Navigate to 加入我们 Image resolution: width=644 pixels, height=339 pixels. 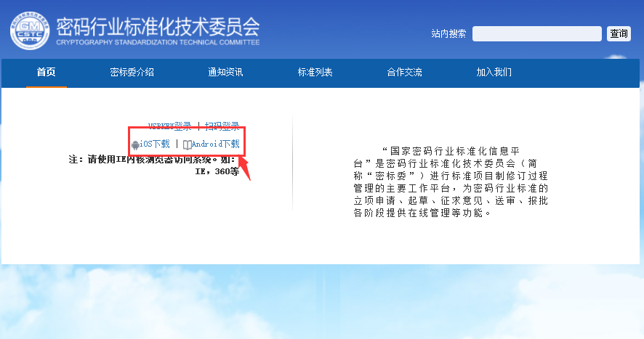point(494,73)
